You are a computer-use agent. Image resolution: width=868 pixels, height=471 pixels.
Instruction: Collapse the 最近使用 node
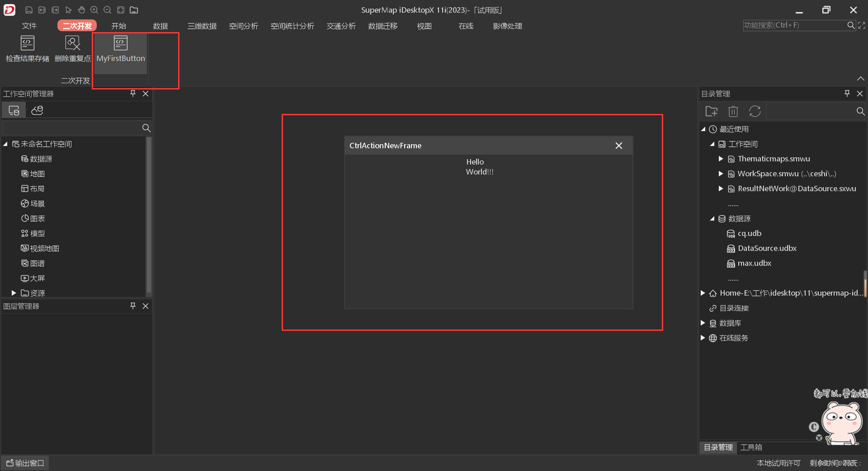[703, 129]
